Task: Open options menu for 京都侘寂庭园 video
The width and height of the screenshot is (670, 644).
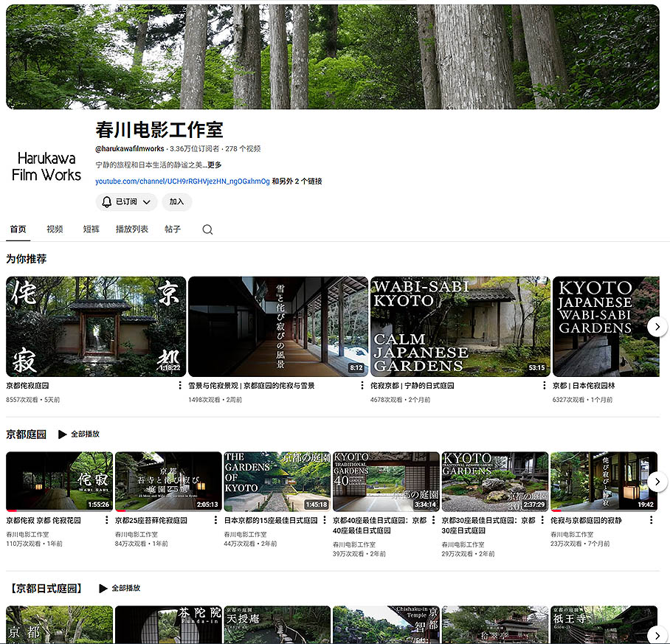Action: (180, 386)
